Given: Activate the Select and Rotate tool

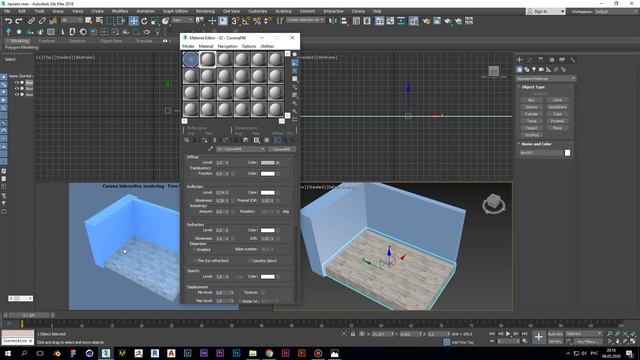Looking at the screenshot, I should [144, 21].
